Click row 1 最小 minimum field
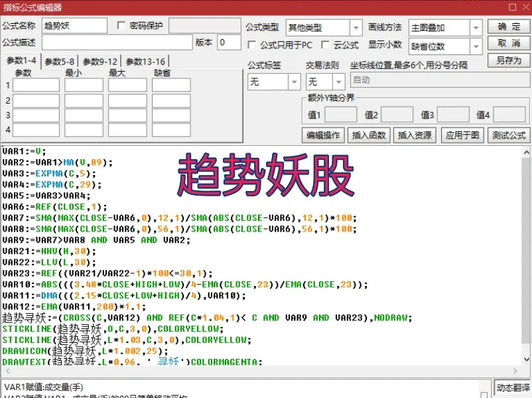The image size is (532, 398). coord(84,85)
